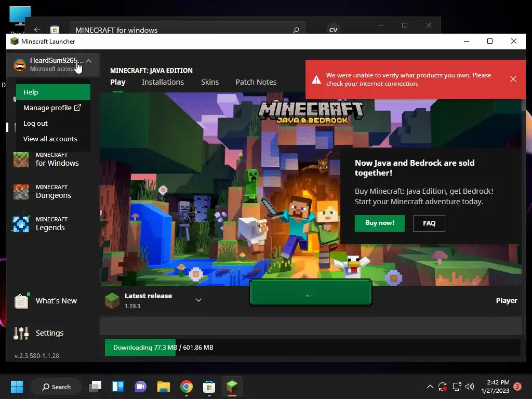Open the Settings sliders icon
Screen dimensions: 532x399
coord(21,333)
